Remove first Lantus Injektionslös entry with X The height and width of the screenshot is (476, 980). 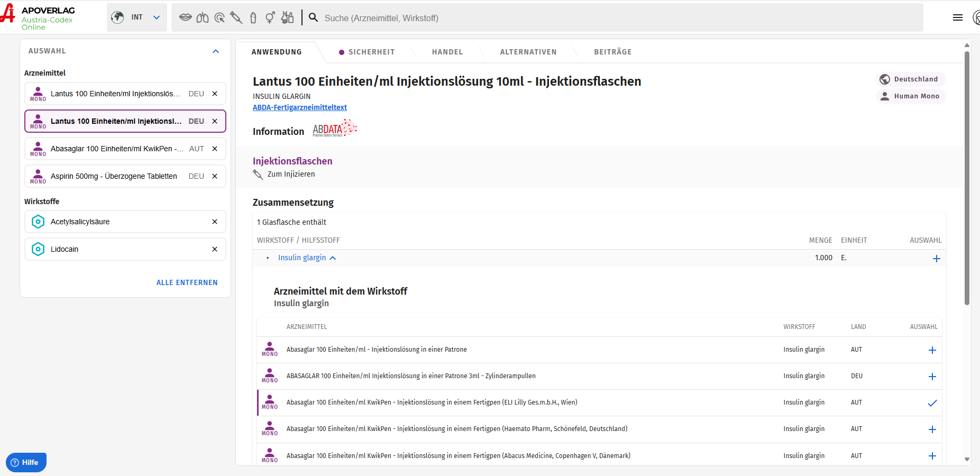point(215,94)
